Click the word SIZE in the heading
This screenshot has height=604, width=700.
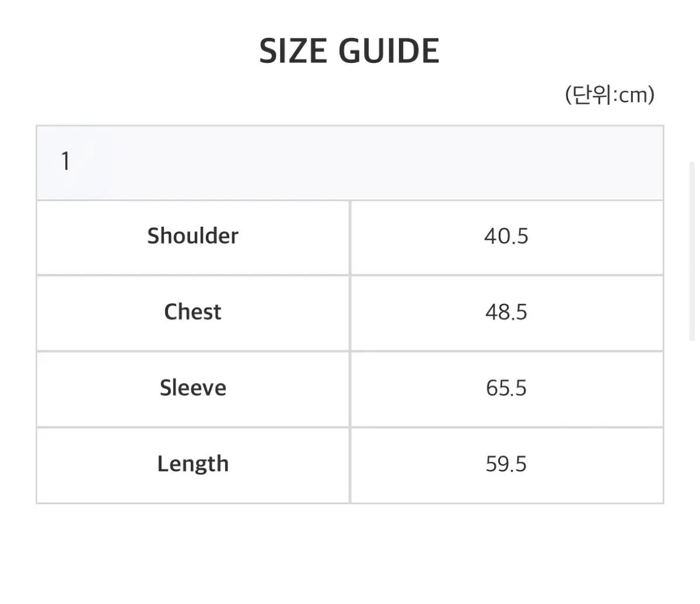pos(294,51)
